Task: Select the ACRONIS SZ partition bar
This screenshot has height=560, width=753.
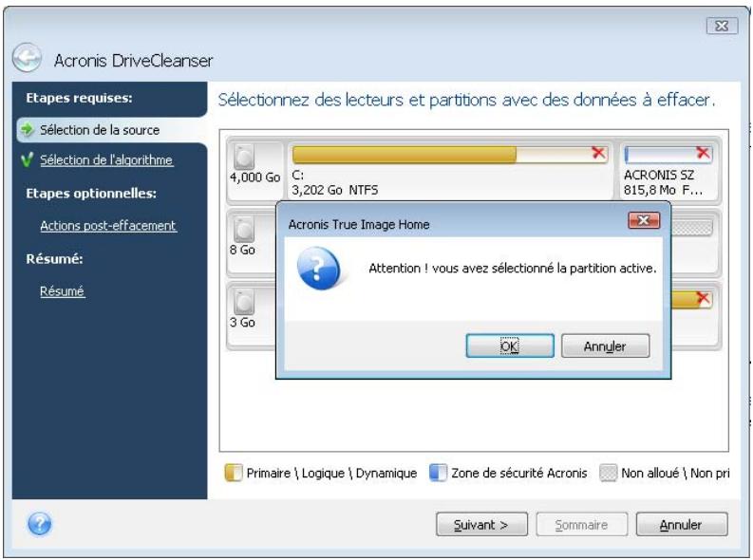Action: point(668,154)
